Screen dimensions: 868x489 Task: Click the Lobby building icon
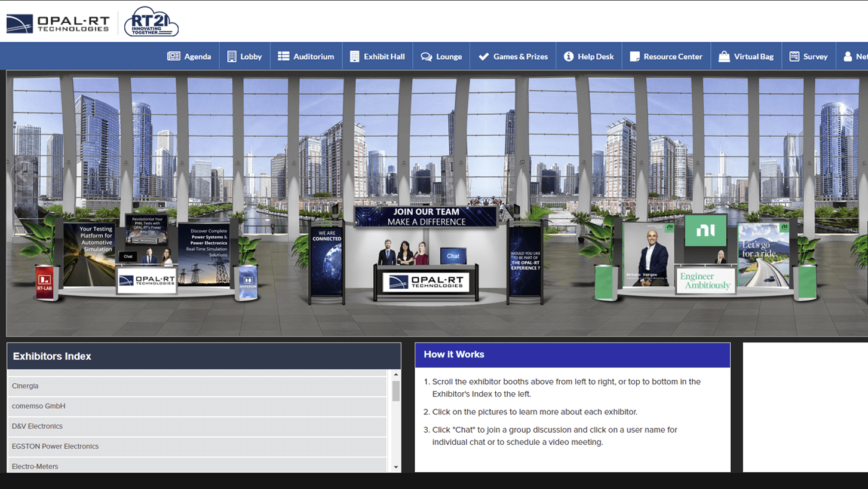point(232,56)
